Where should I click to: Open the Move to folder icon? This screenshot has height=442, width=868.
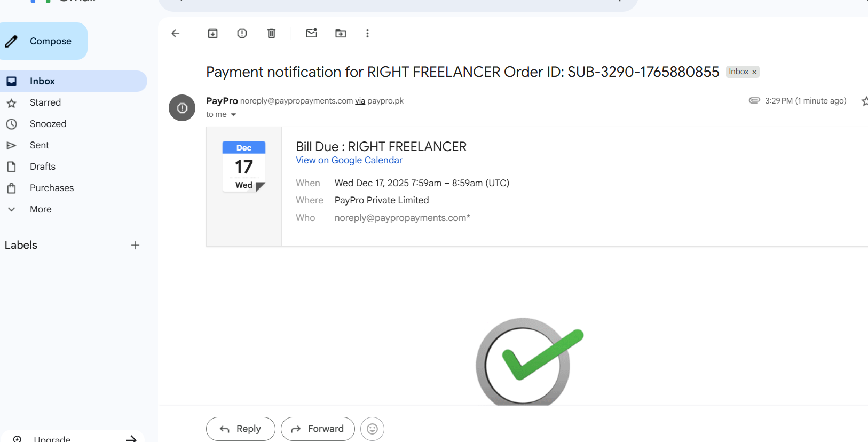pos(341,34)
